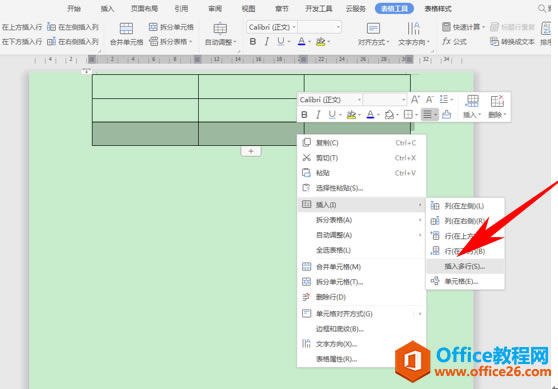Viewport: 558px width, 389px height.
Task: Switch to the 视图 View tab
Action: pyautogui.click(x=248, y=9)
